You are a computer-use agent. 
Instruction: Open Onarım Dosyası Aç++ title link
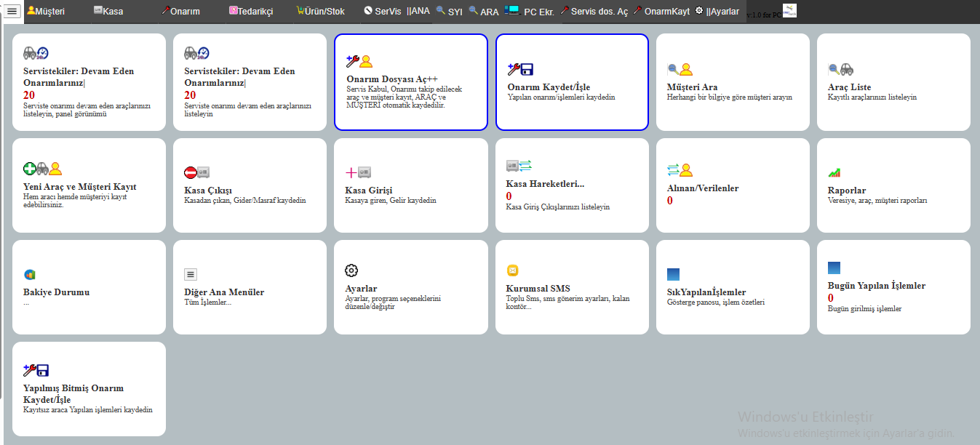392,79
